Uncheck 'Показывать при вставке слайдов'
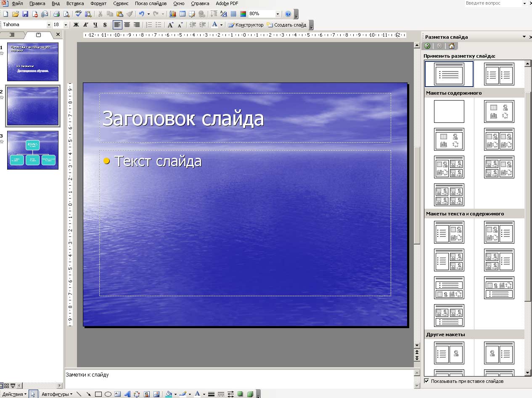The image size is (532, 398). [x=427, y=381]
